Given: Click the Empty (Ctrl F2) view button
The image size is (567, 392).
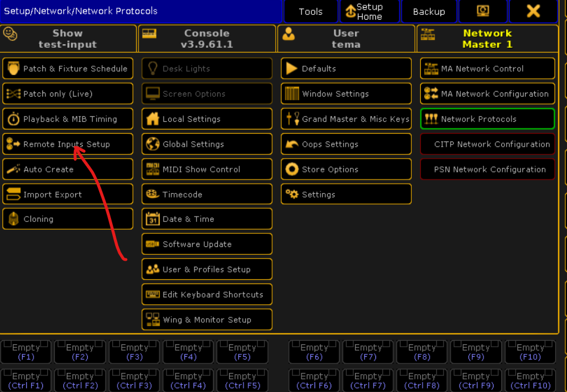Looking at the screenshot, I should 80,381.
